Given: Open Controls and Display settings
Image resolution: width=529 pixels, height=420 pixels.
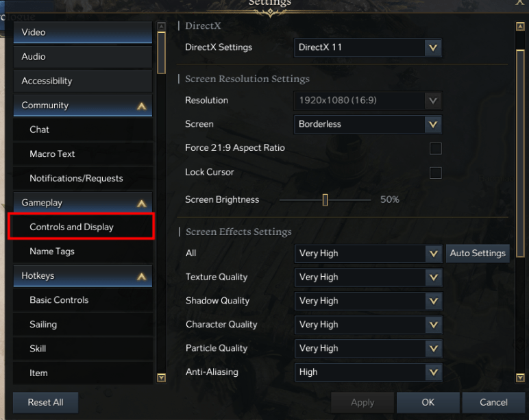Looking at the screenshot, I should [81, 227].
